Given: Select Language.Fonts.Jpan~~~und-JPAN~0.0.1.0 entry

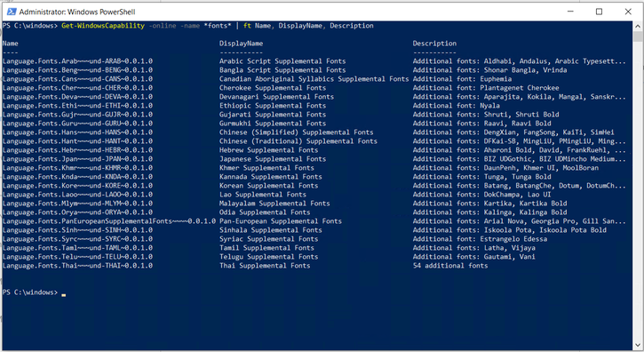Looking at the screenshot, I should coord(77,159).
